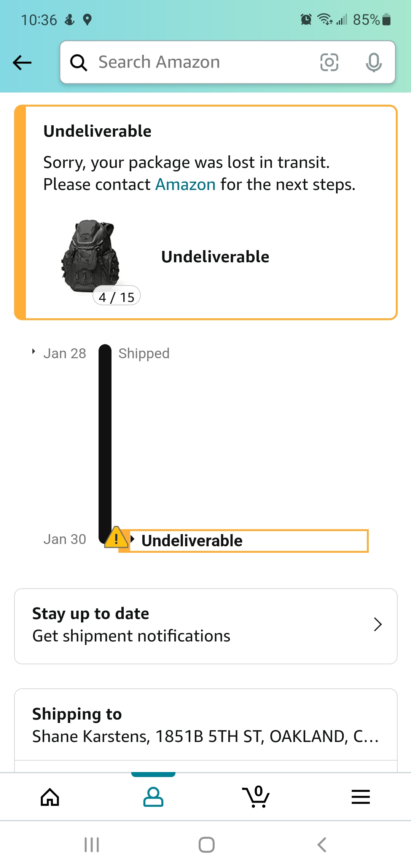
Task: Tap the yellow warning triangle icon
Action: coord(116,538)
